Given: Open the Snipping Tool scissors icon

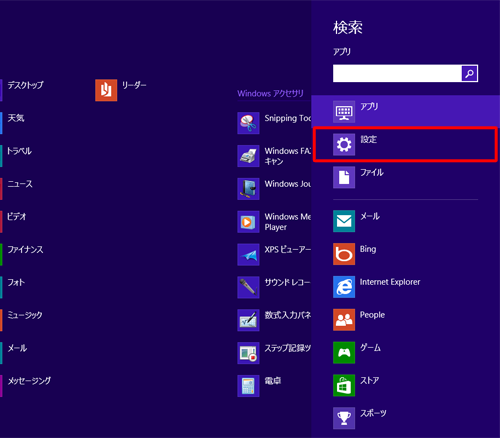Looking at the screenshot, I should (248, 123).
